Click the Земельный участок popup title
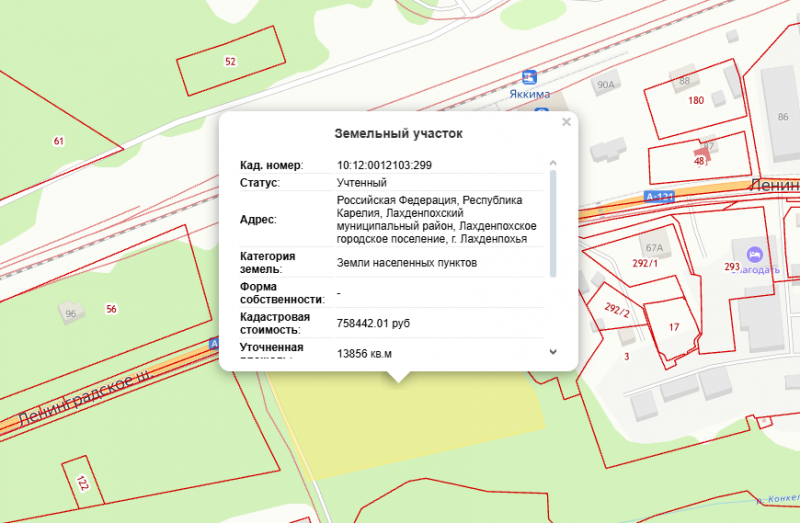800x523 pixels. (398, 134)
